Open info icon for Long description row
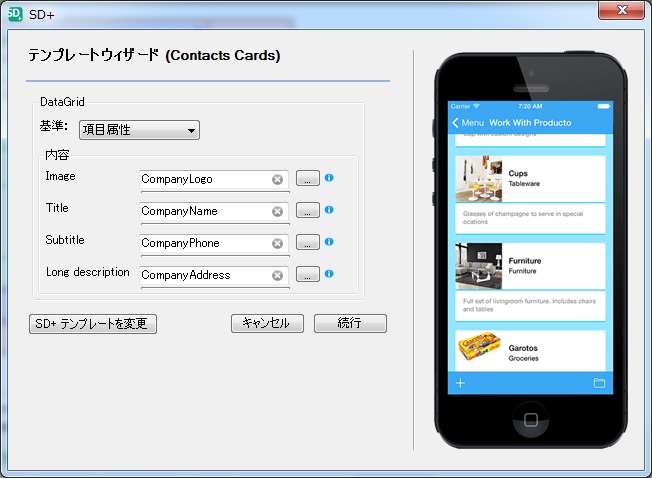This screenshot has width=652, height=478. coord(329,273)
